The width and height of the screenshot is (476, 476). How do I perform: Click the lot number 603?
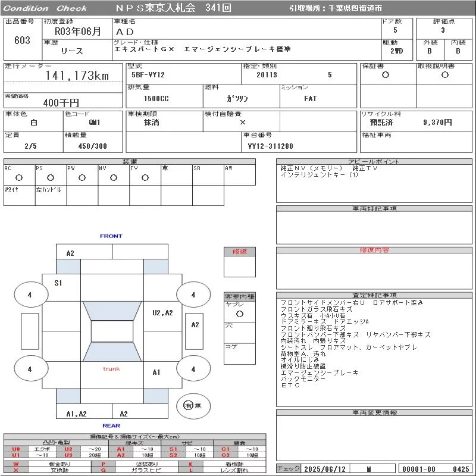coord(22,40)
